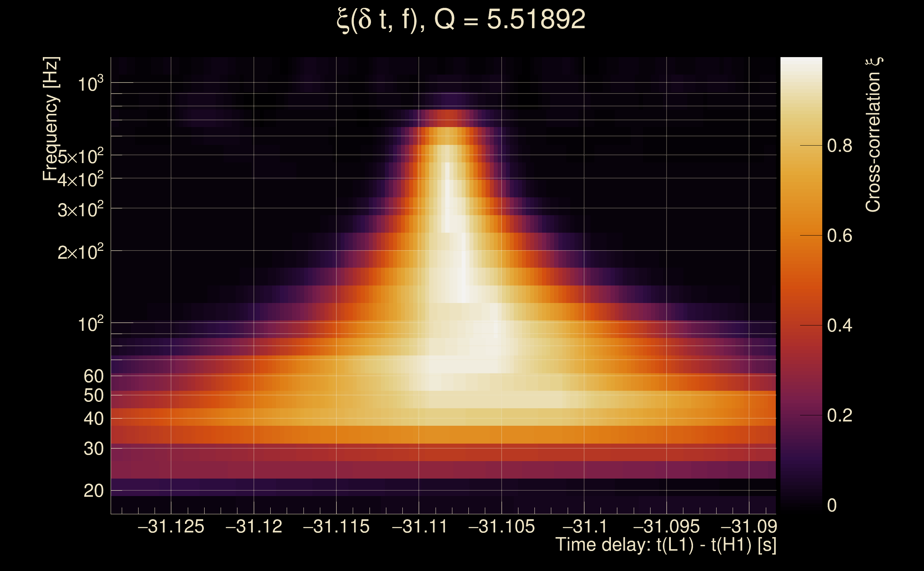The image size is (924, 571).
Task: Click the Cross-correlation colorbar label
Action: (x=873, y=135)
